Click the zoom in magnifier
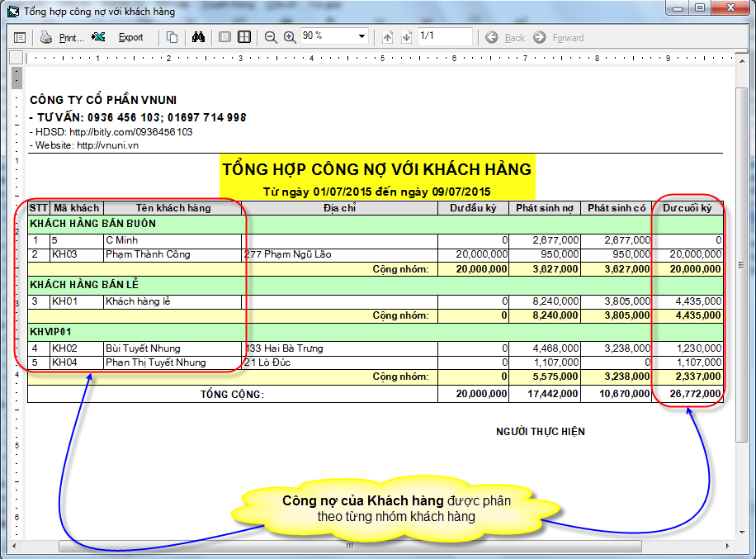Image resolution: width=756 pixels, height=559 pixels. [290, 37]
